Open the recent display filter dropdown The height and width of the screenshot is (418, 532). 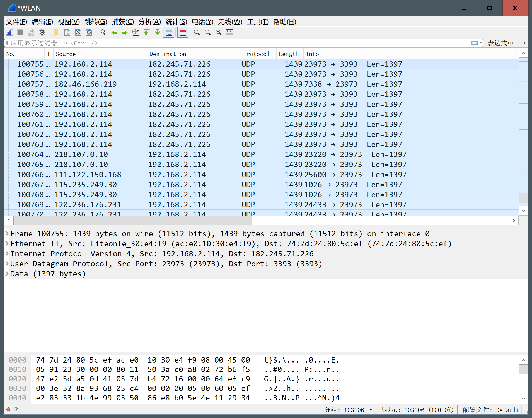[481, 43]
